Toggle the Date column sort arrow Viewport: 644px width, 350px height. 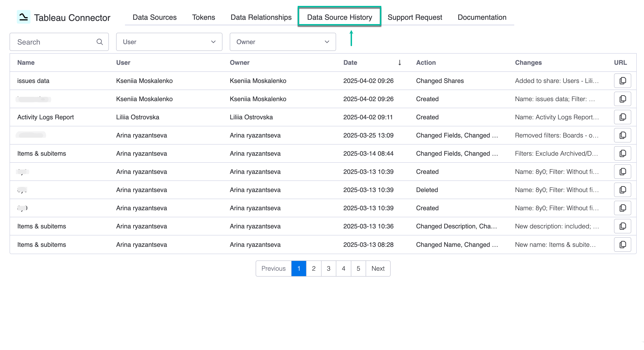[x=400, y=62]
